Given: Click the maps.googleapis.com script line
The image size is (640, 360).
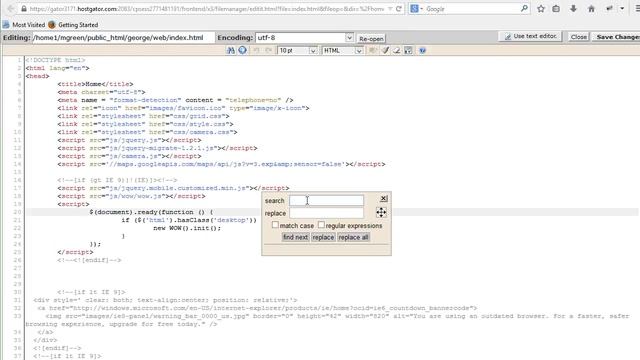Looking at the screenshot, I should click(x=221, y=164).
